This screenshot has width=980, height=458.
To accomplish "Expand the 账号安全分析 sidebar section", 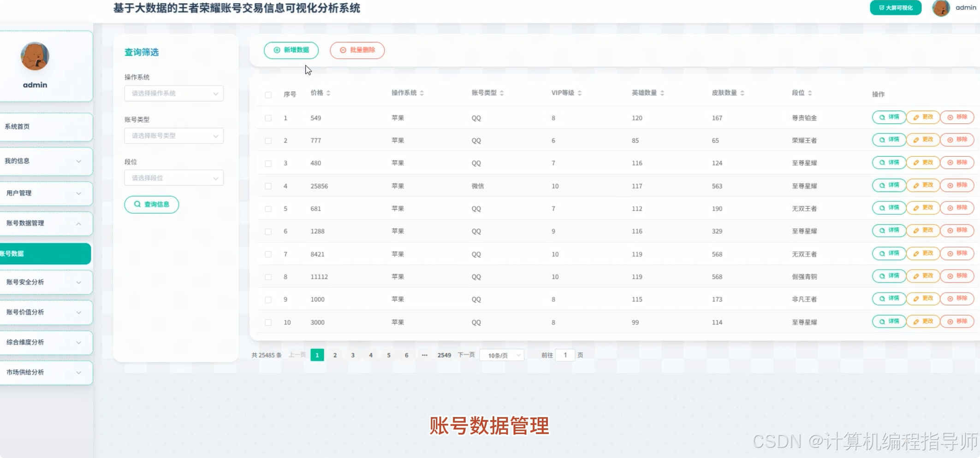I will pyautogui.click(x=46, y=282).
